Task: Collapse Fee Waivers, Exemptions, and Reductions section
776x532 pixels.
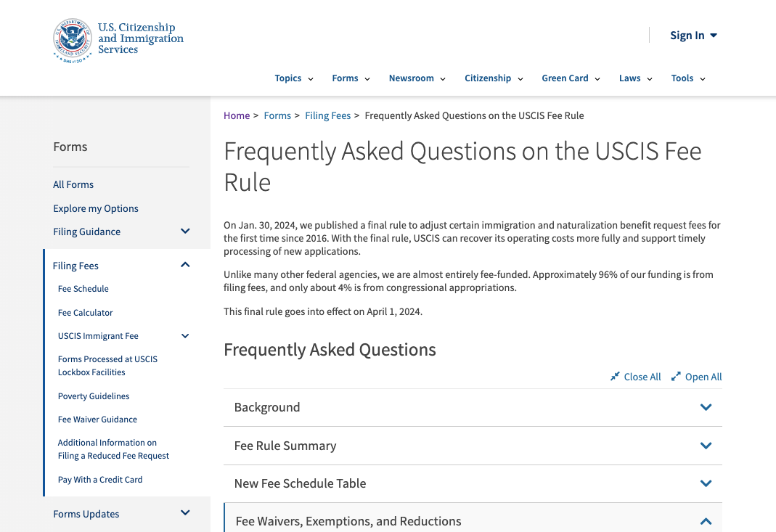Action: (473, 521)
